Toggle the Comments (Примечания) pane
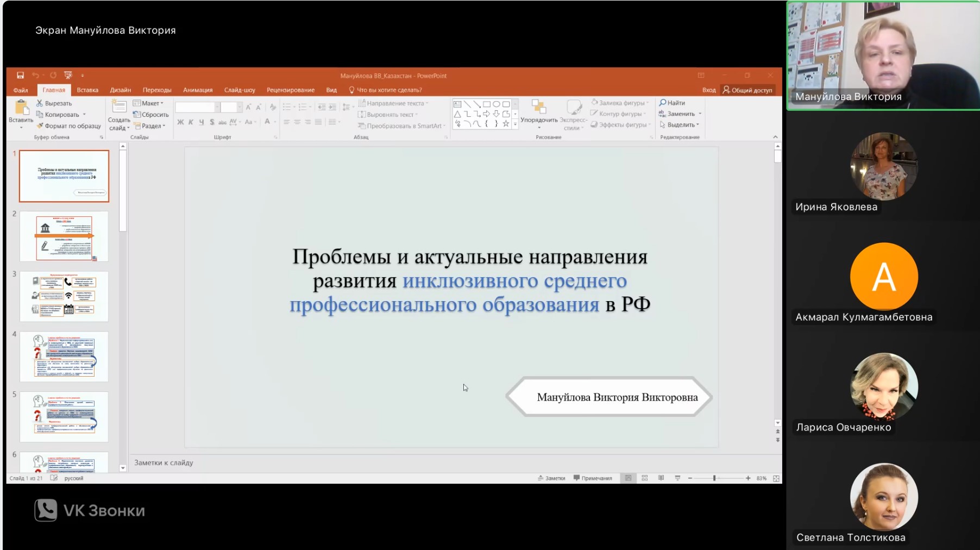This screenshot has height=550, width=980. point(593,478)
